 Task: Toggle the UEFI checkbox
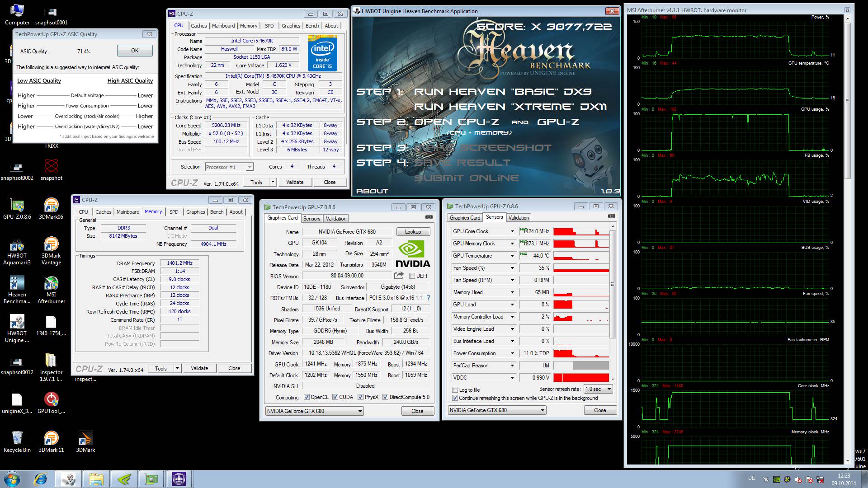412,276
